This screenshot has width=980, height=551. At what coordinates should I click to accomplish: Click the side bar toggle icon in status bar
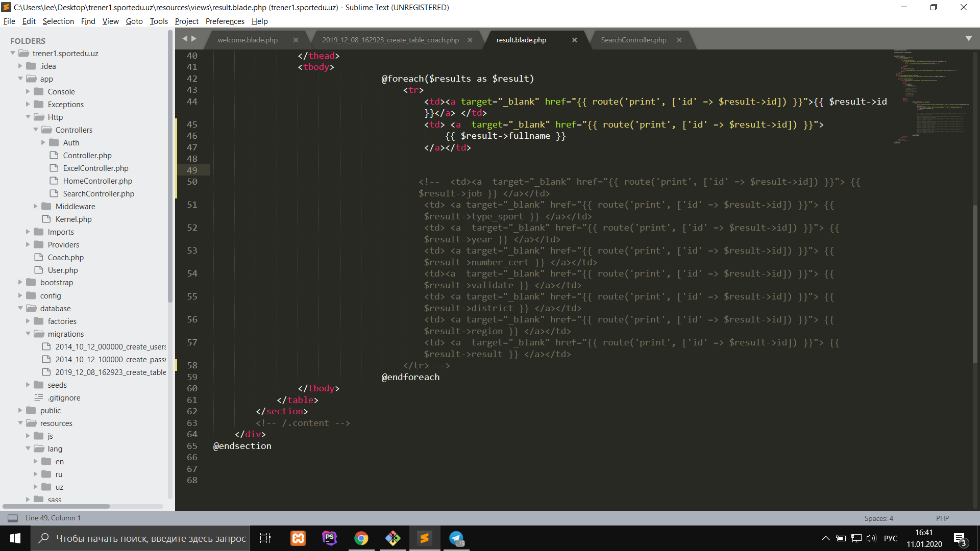click(13, 518)
